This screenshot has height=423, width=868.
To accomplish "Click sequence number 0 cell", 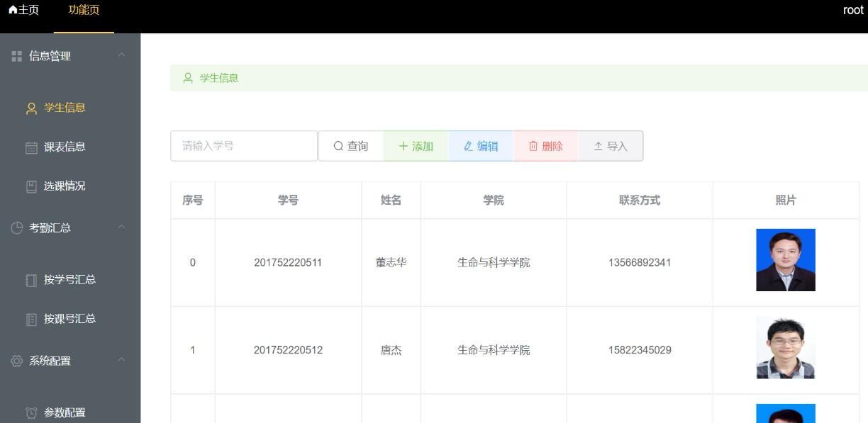I will pyautogui.click(x=193, y=263).
